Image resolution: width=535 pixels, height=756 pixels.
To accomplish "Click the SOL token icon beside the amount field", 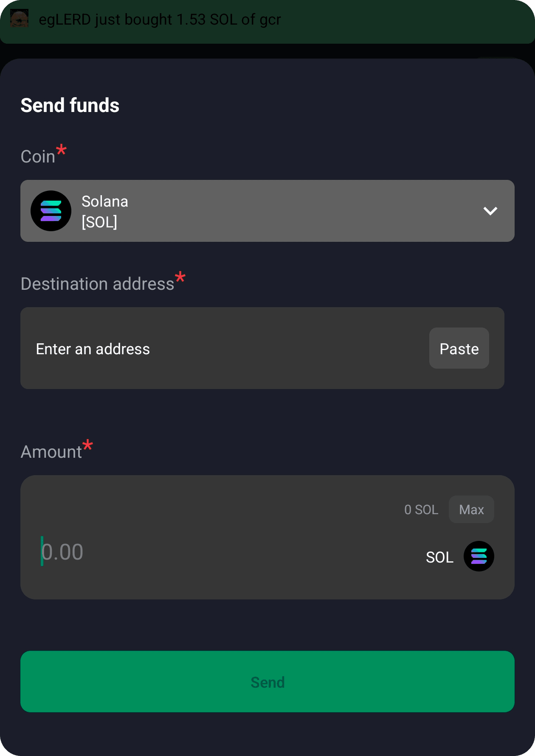I will pos(479,557).
